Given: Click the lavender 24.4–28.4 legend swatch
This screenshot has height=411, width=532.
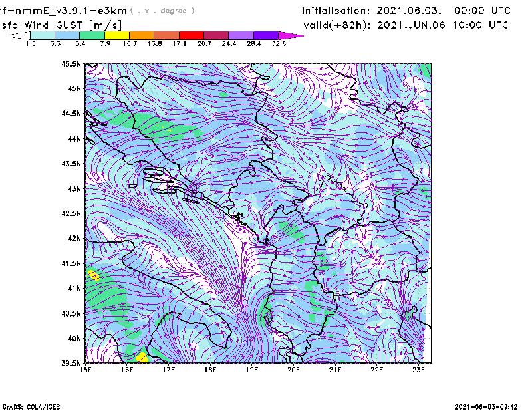Looking at the screenshot, I should pos(241,35).
